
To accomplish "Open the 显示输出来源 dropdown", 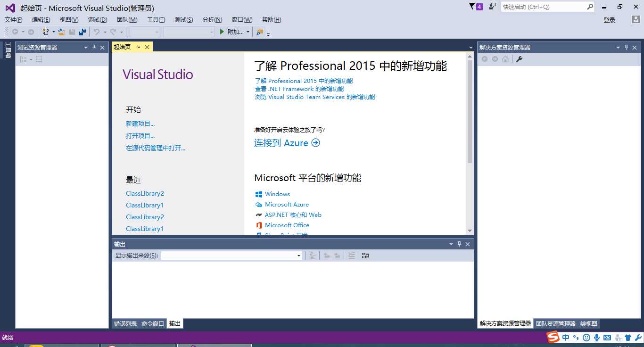I will tap(299, 256).
